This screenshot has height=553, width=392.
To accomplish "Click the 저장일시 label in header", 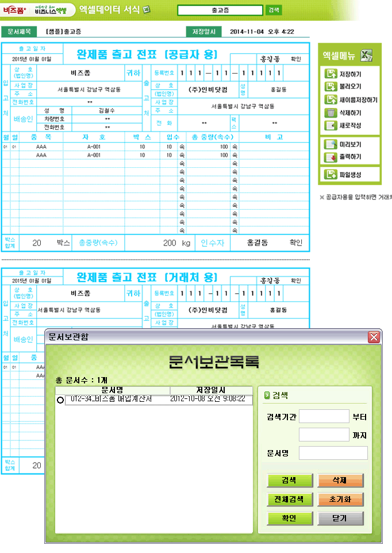I will point(203,32).
